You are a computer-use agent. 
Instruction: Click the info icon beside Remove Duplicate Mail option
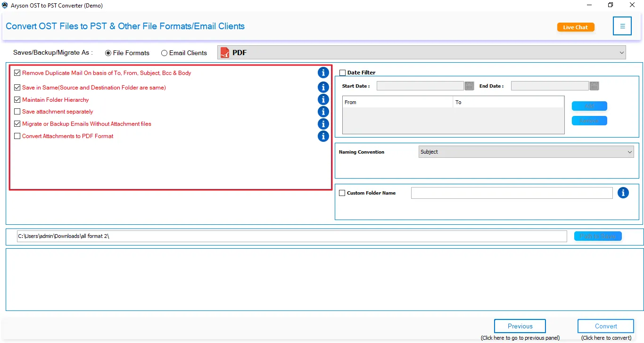323,73
